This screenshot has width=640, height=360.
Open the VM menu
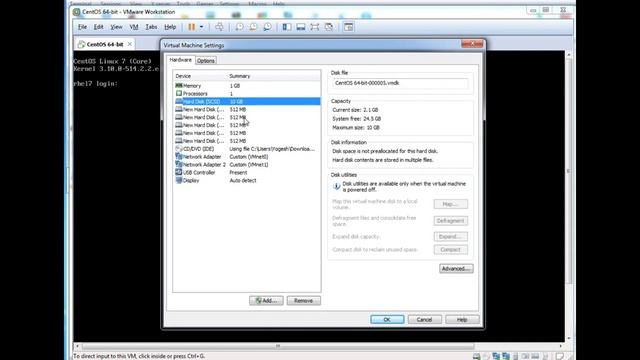134,27
